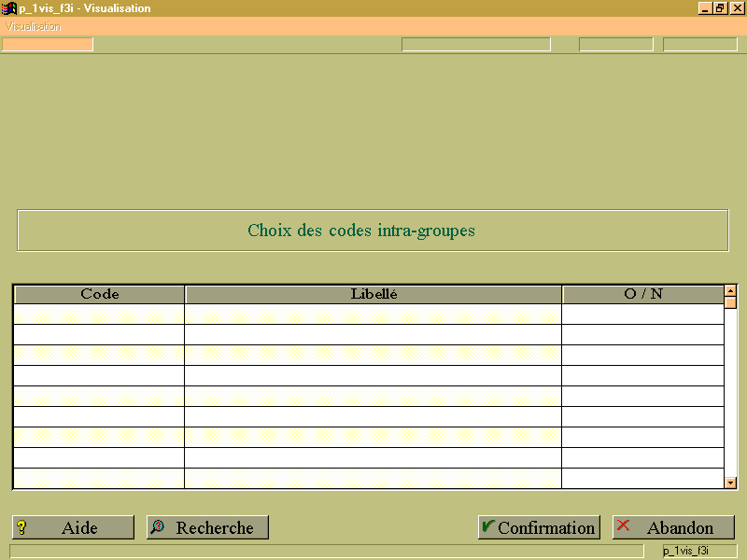Click the magnifying glass Recherche icon
747x560 pixels.
click(157, 526)
